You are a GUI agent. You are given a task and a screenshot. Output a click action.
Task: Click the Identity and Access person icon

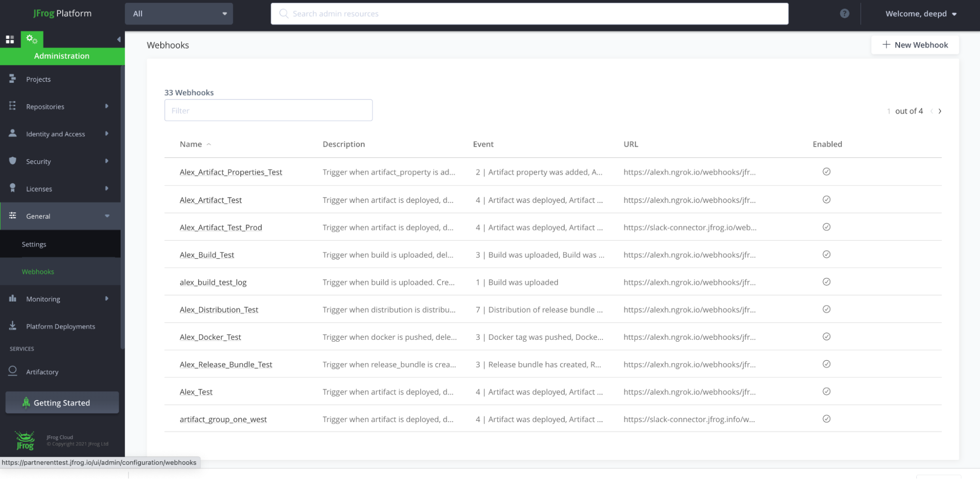pyautogui.click(x=13, y=133)
